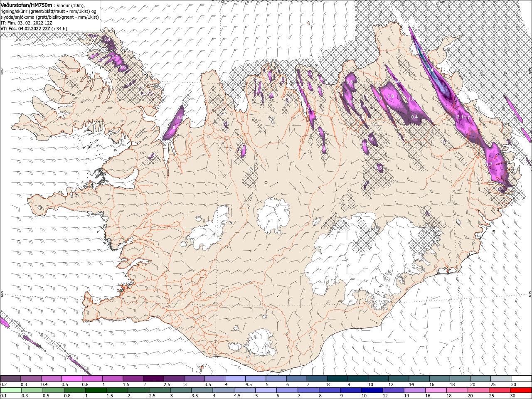
Task: Click the blue-grey 4–4.5 swatch in the green row
Action: pyautogui.click(x=223, y=390)
